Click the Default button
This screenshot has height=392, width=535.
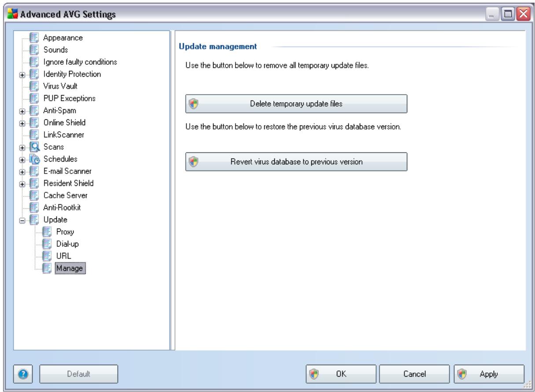click(79, 374)
